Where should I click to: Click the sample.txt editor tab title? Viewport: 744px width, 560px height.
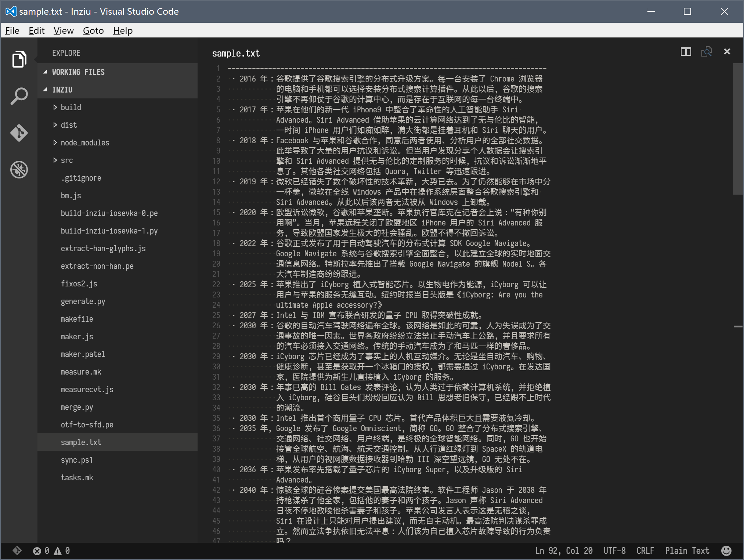pos(236,53)
